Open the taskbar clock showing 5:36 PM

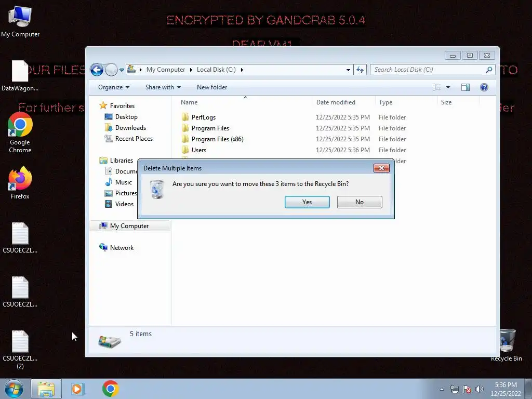(506, 389)
